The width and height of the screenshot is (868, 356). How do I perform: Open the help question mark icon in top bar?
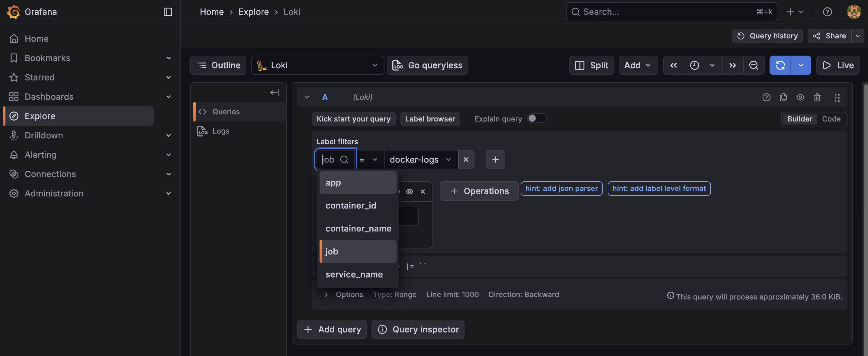point(827,12)
